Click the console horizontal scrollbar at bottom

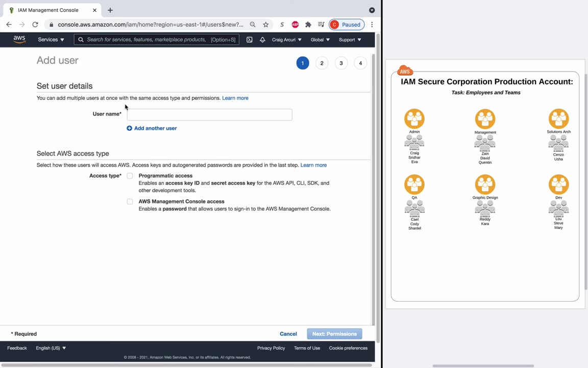point(186,365)
